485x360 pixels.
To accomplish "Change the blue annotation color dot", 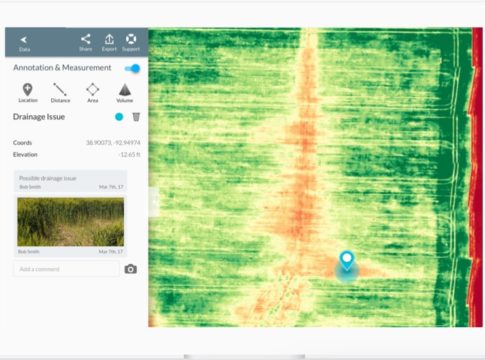I will click(x=119, y=117).
